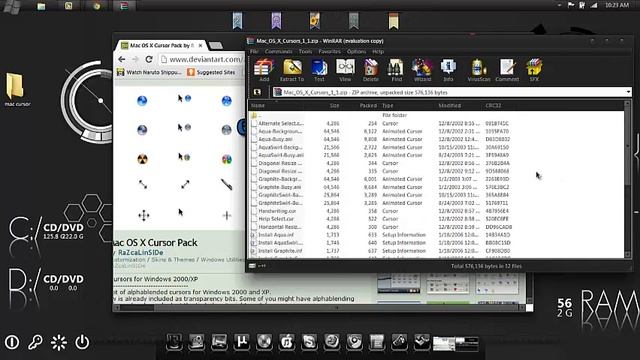Open the Options menu in WinRAR

click(x=356, y=51)
